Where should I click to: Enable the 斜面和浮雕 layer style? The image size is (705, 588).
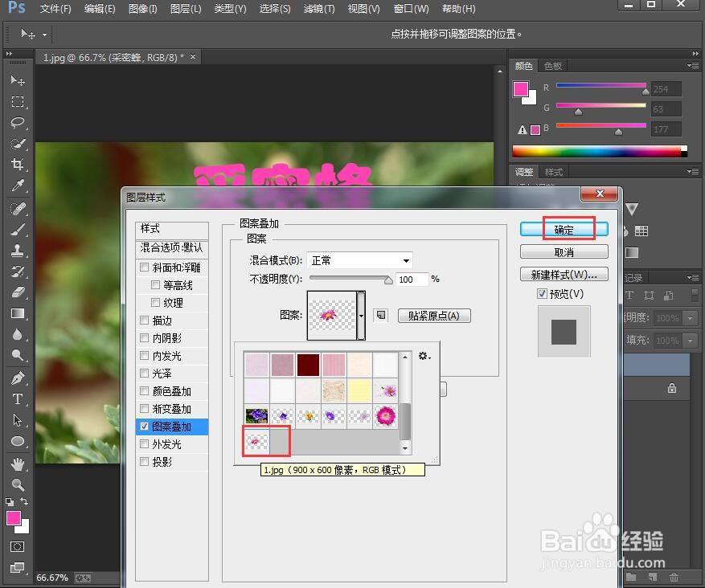pyautogui.click(x=145, y=267)
